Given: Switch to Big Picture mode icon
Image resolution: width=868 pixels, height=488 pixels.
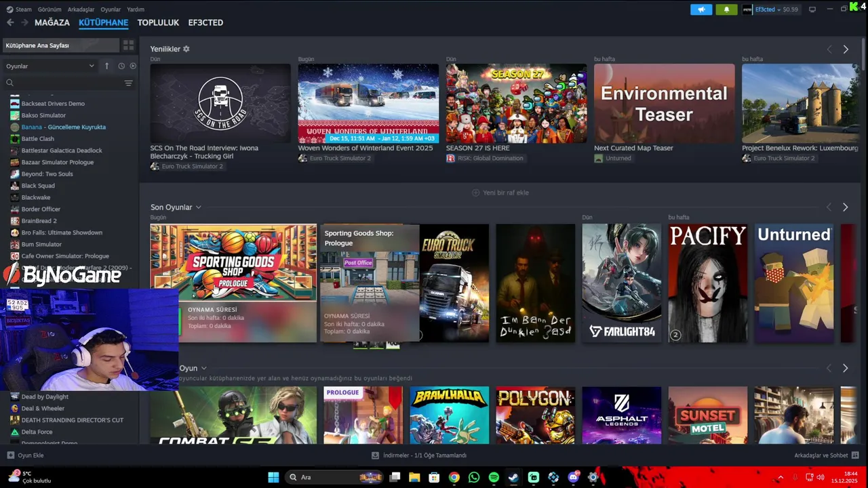Looking at the screenshot, I should [x=812, y=9].
